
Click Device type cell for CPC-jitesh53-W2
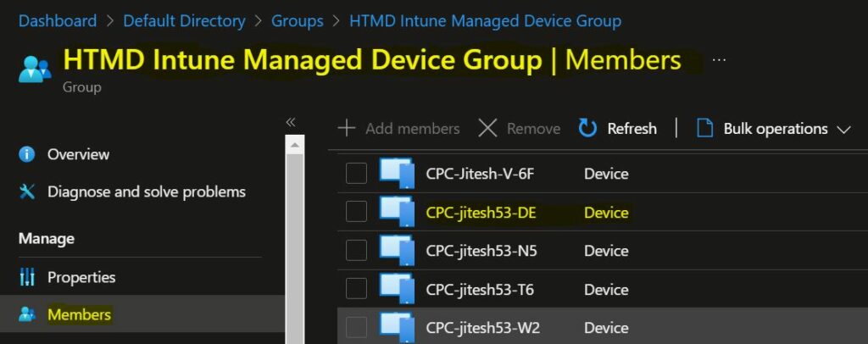pyautogui.click(x=606, y=328)
